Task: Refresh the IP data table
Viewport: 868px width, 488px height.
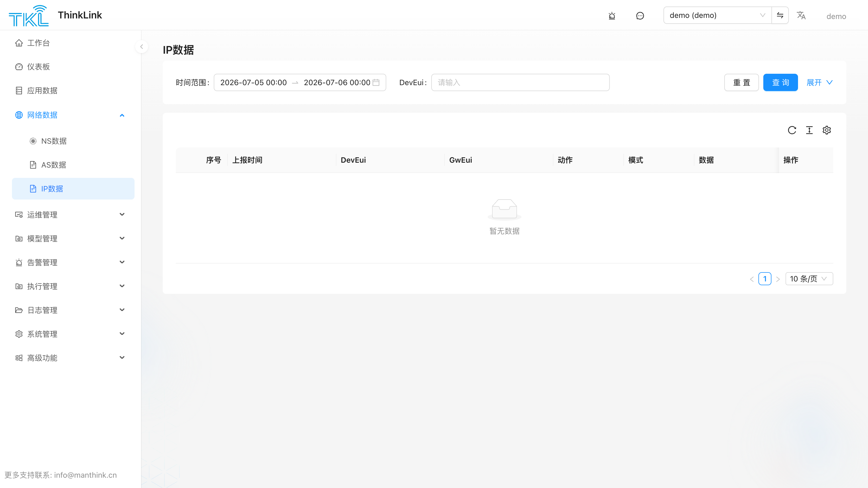Action: pyautogui.click(x=792, y=130)
